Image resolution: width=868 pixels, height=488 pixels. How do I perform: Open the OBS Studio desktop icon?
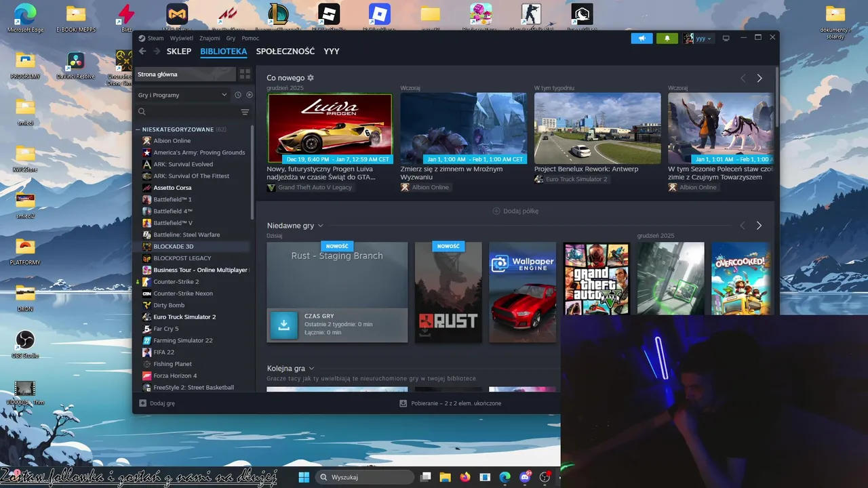(x=25, y=344)
